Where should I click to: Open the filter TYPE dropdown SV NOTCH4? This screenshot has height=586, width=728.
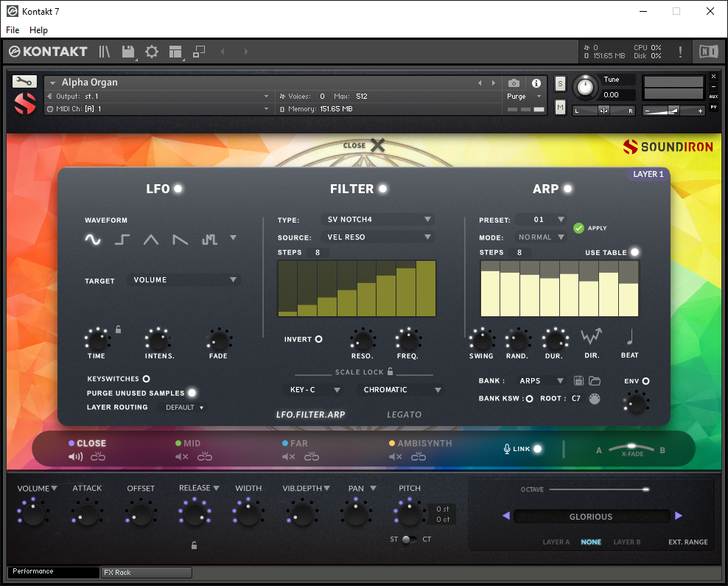(x=378, y=219)
